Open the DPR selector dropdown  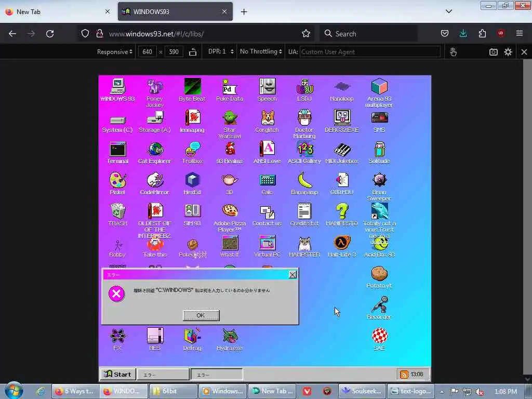pos(221,51)
